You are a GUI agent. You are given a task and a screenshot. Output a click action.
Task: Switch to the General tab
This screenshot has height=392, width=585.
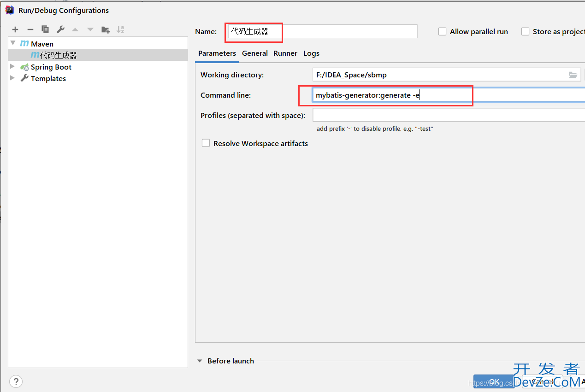[x=255, y=53]
